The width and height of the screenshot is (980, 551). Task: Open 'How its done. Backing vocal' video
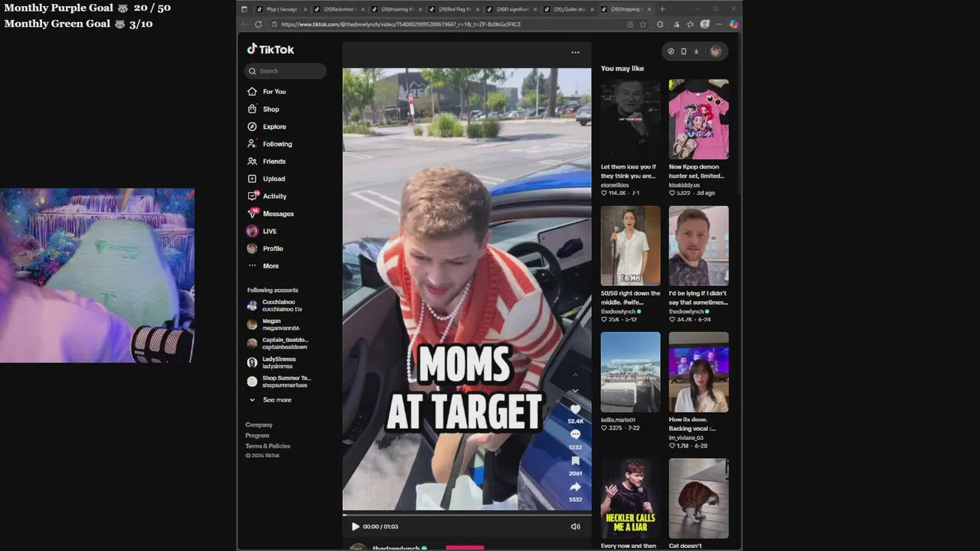tap(698, 372)
